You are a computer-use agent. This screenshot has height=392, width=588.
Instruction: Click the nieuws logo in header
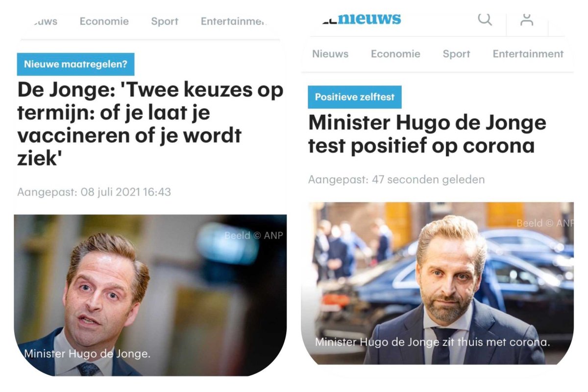pos(362,19)
